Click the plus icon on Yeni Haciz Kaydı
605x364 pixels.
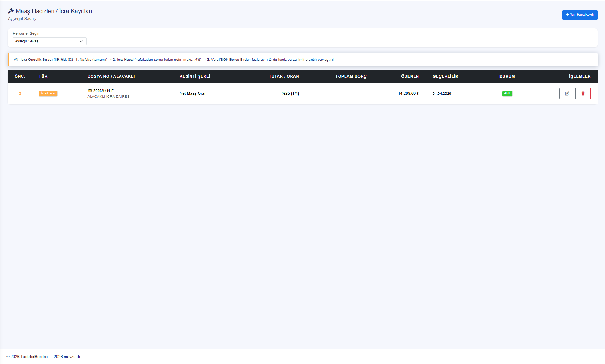568,15
